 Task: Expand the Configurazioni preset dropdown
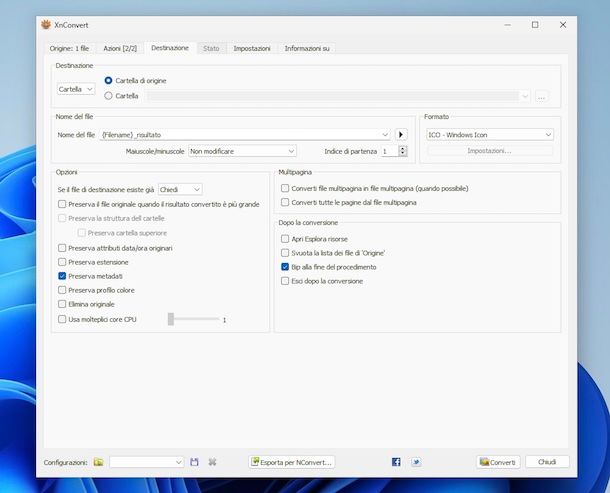[147, 462]
